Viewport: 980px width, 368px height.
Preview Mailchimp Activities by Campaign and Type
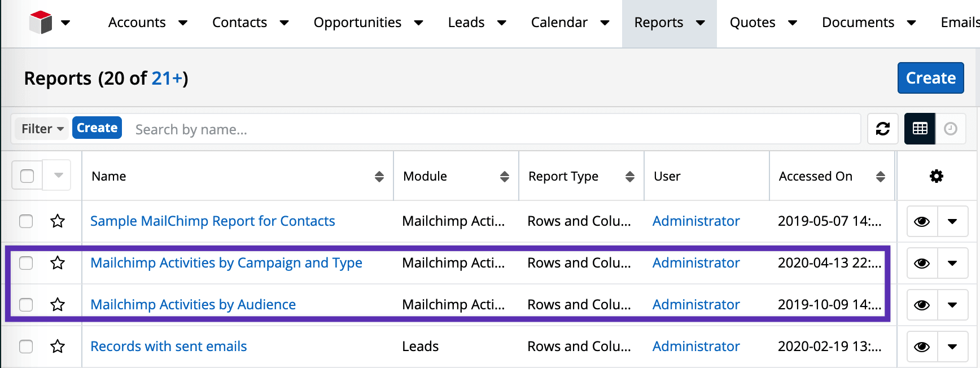[x=922, y=263]
